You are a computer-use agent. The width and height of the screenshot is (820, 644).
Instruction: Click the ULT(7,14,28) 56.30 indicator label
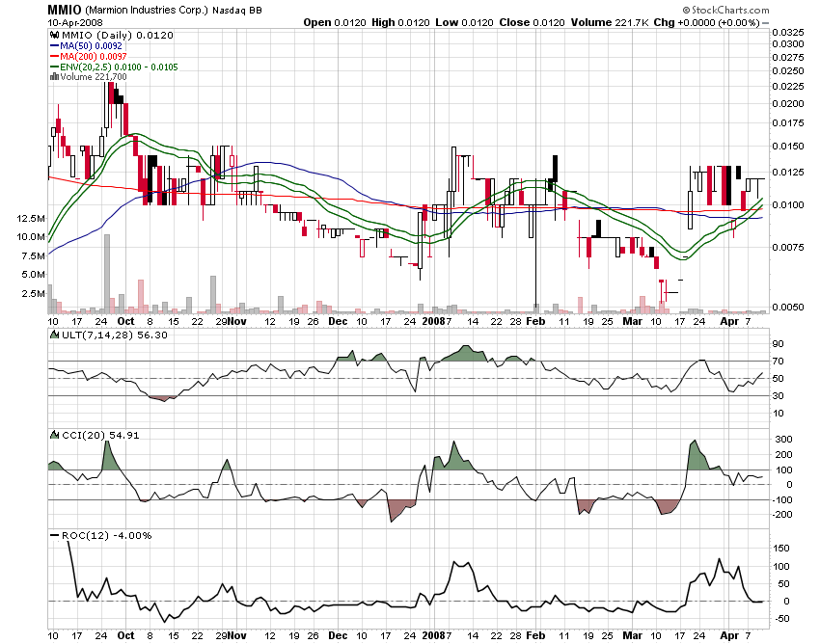[x=115, y=335]
